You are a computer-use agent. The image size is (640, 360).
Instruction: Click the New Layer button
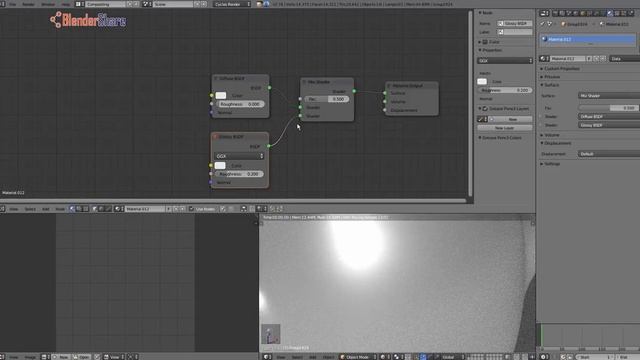pyautogui.click(x=504, y=128)
